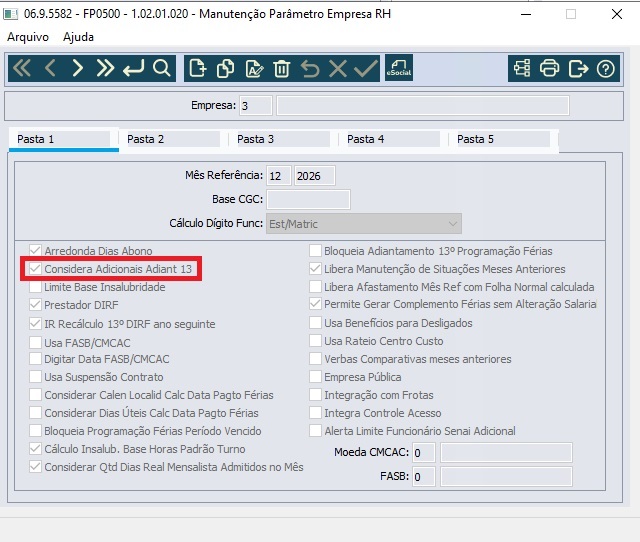Image resolution: width=640 pixels, height=542 pixels.
Task: Enable Integra Controle Acesso checkbox
Action: [x=315, y=413]
